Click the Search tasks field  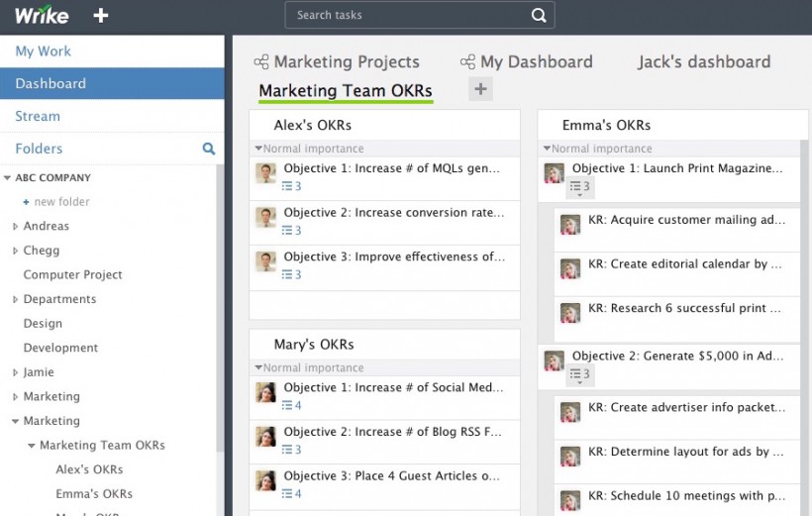(420, 15)
